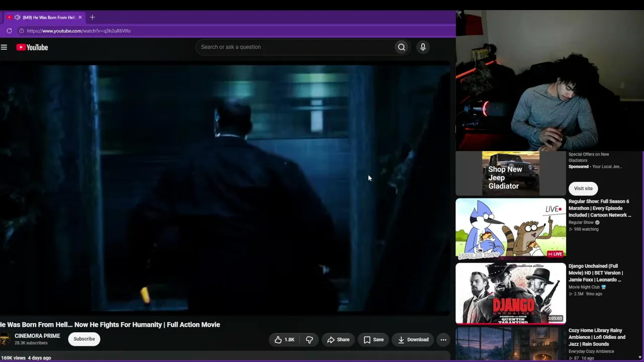The height and width of the screenshot is (362, 644).
Task: Open the CINEMORA PRIME channel name
Action: point(37,336)
